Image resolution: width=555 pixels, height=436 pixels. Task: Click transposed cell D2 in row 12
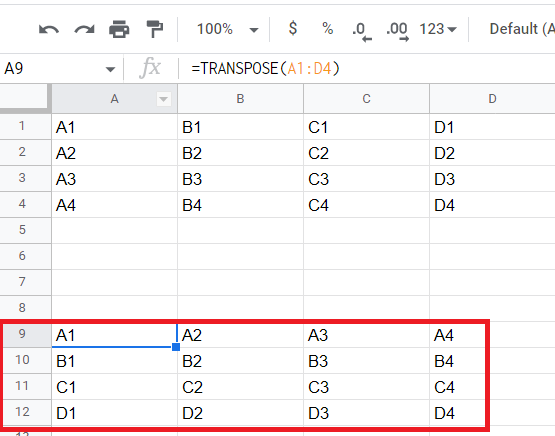240,413
